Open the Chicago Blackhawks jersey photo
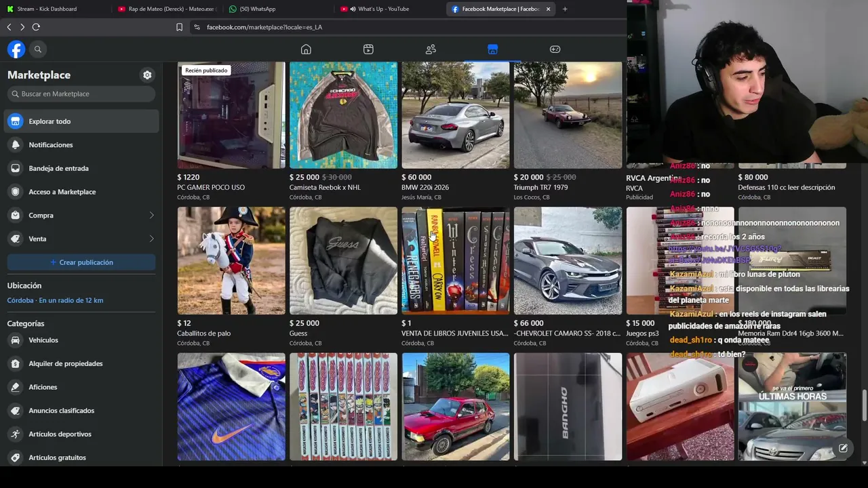Screen dimensions: 868x488 (x=343, y=115)
